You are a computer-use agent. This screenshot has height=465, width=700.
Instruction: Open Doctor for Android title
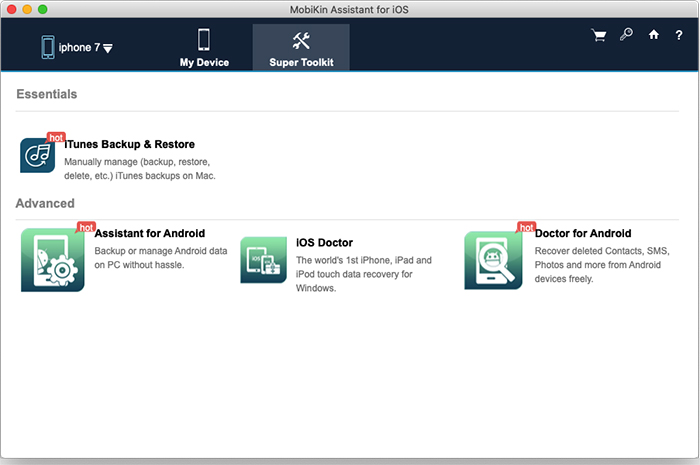(583, 233)
